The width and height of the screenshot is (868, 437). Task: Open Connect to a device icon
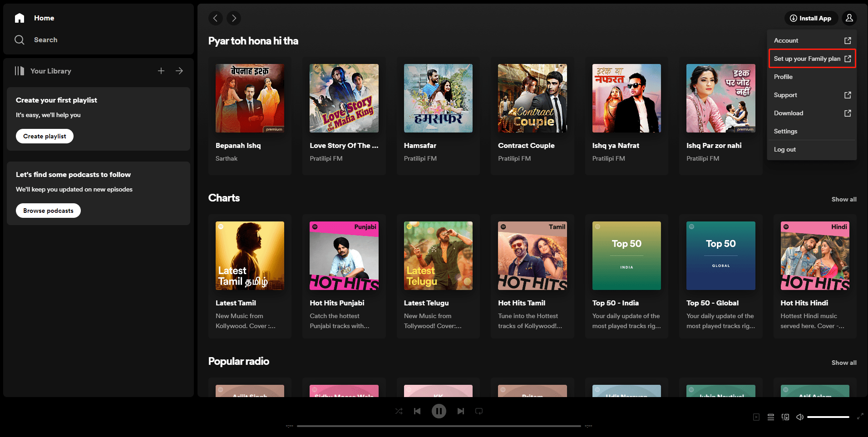(785, 417)
